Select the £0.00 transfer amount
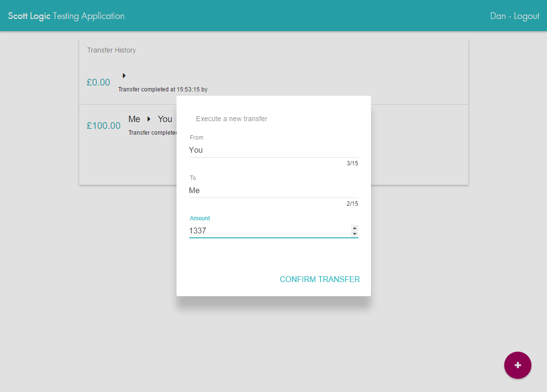The width and height of the screenshot is (547, 392). tap(98, 83)
